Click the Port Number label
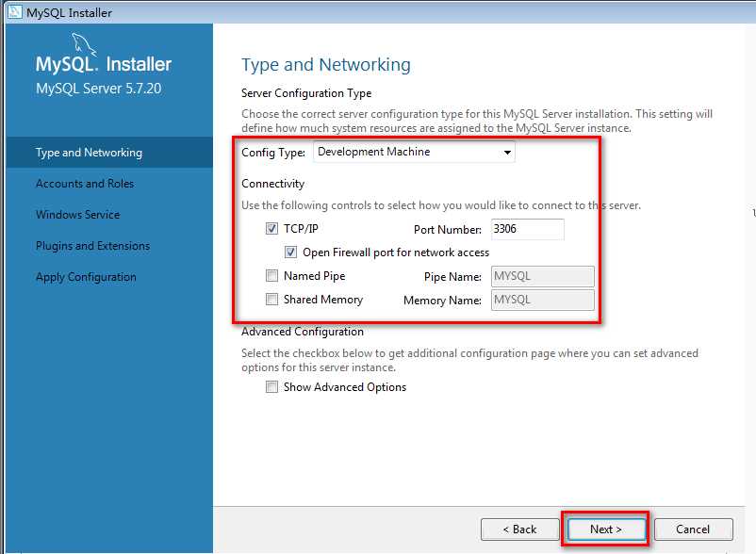This screenshot has height=554, width=756. pyautogui.click(x=448, y=230)
